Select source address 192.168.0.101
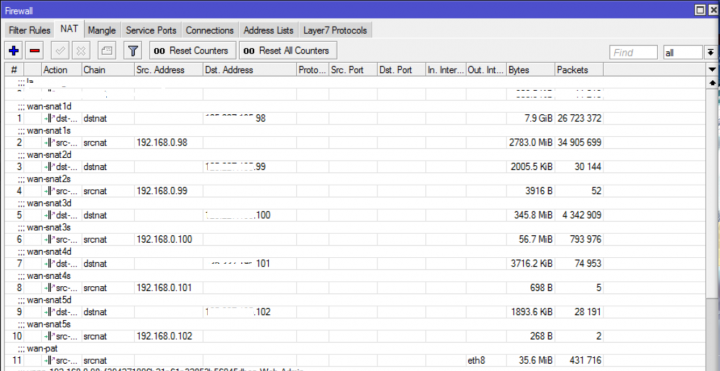720x371 pixels. 164,288
